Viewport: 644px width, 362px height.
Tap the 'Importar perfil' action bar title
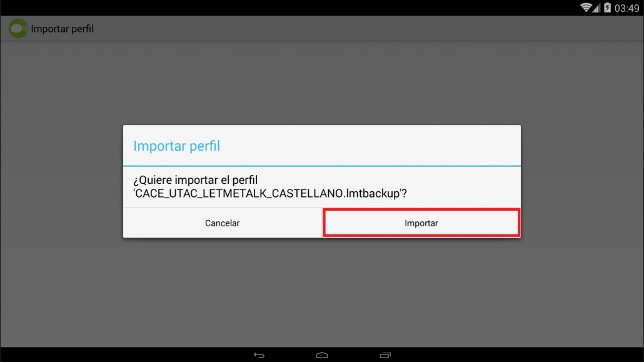coord(62,29)
